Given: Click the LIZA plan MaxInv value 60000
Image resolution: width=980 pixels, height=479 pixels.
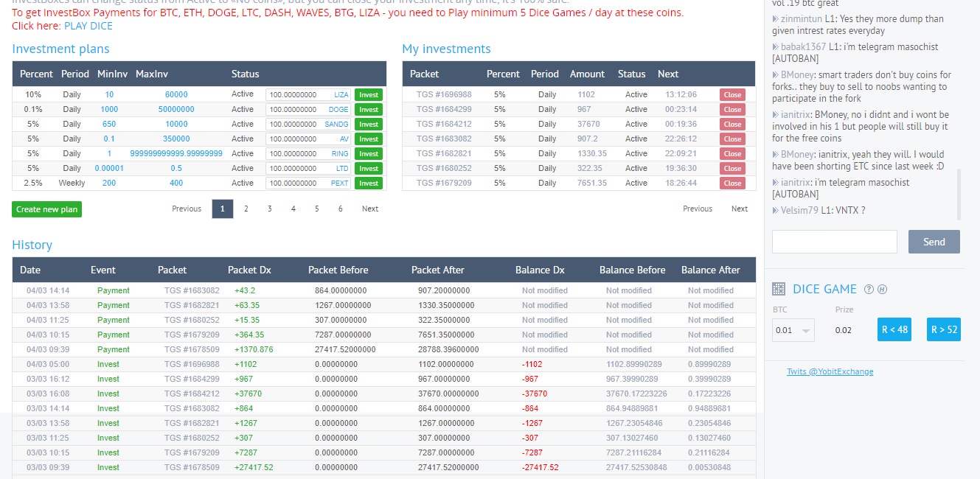Looking at the screenshot, I should 176,94.
